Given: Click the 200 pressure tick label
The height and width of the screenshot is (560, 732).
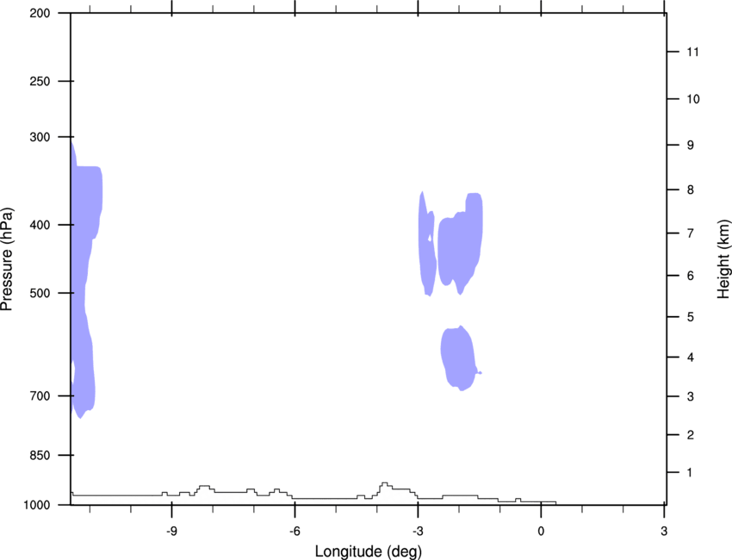Looking at the screenshot, I should [x=40, y=13].
